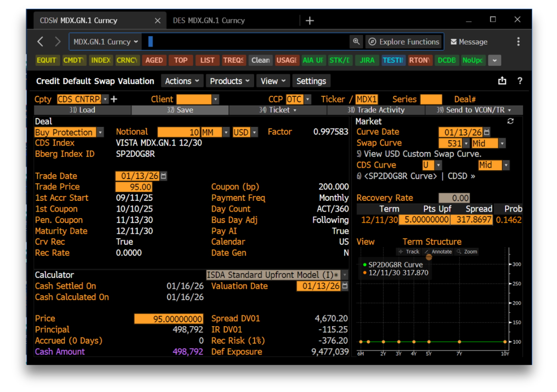Open Valuation Date calendar picker
The image size is (557, 392).
pyautogui.click(x=345, y=286)
